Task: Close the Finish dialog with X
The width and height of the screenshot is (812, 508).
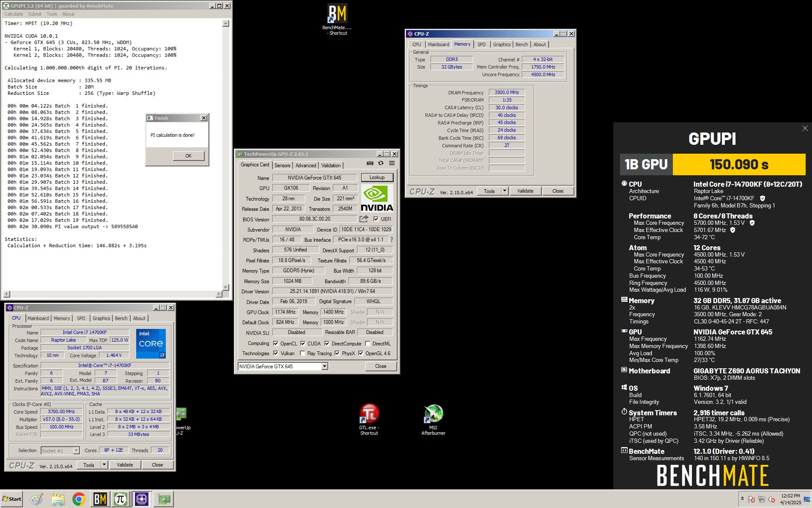Action: (204, 118)
